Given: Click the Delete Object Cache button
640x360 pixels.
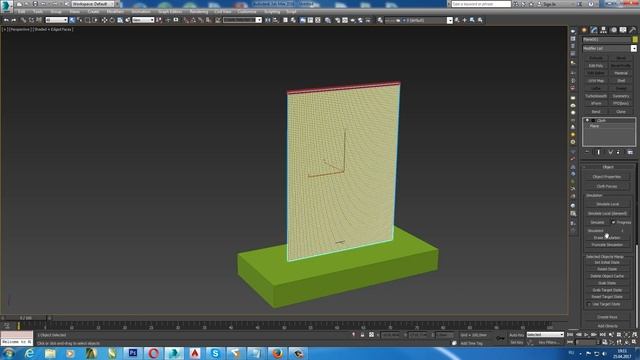Looking at the screenshot, I should pos(607,276).
